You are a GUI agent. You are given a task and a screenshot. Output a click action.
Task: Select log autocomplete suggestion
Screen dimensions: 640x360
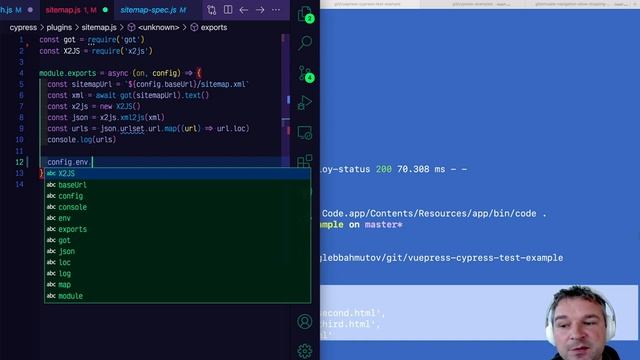click(x=177, y=273)
